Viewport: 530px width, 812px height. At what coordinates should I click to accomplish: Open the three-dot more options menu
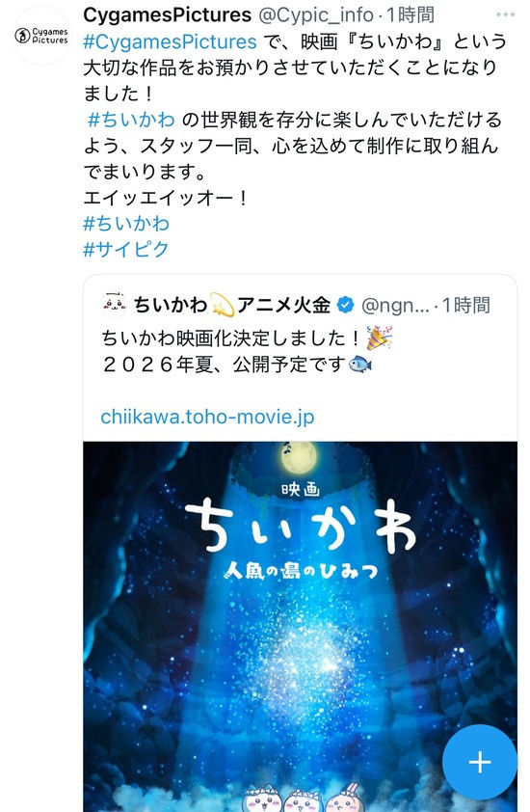(505, 14)
